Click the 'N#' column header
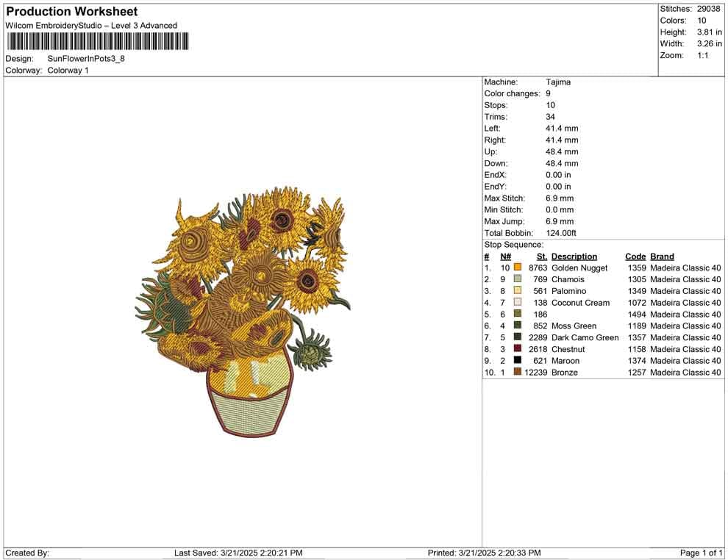Viewport: 728px width, 560px height. pos(506,256)
